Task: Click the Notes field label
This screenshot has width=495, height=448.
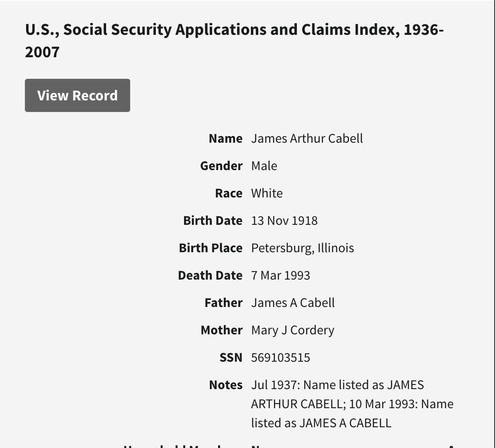Action: (x=226, y=385)
